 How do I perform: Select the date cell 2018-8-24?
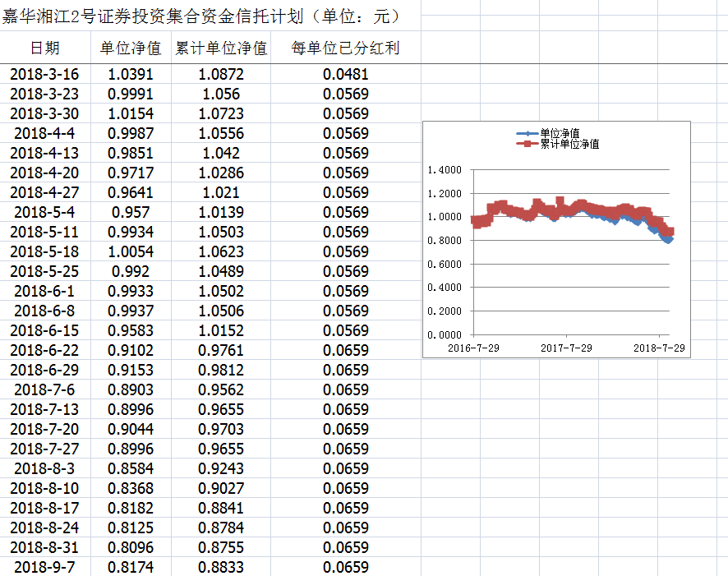pos(45,528)
